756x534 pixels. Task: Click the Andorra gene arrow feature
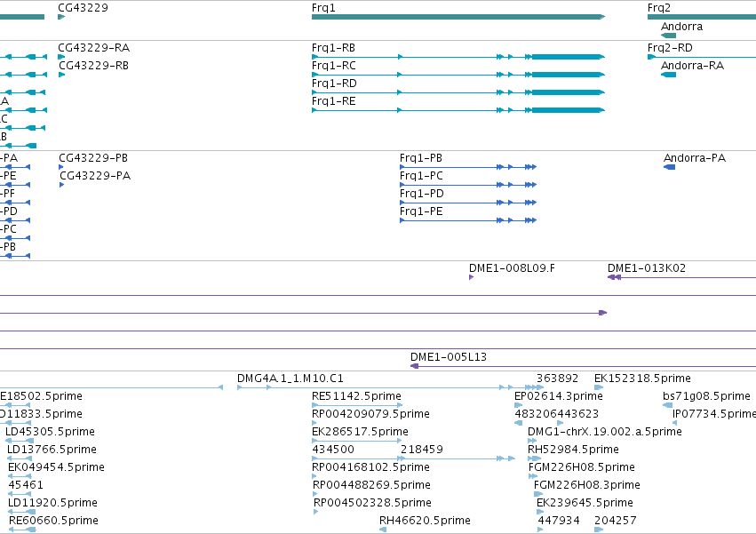coord(668,36)
